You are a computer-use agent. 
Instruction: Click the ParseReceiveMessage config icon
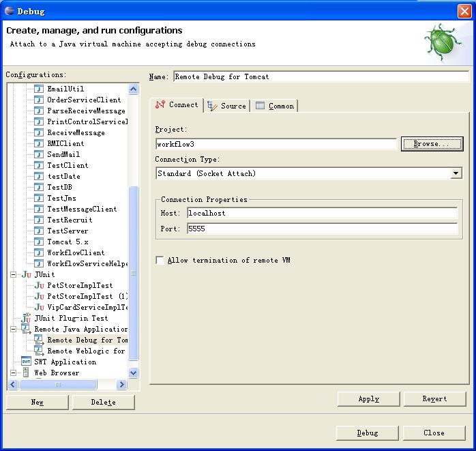coord(39,111)
